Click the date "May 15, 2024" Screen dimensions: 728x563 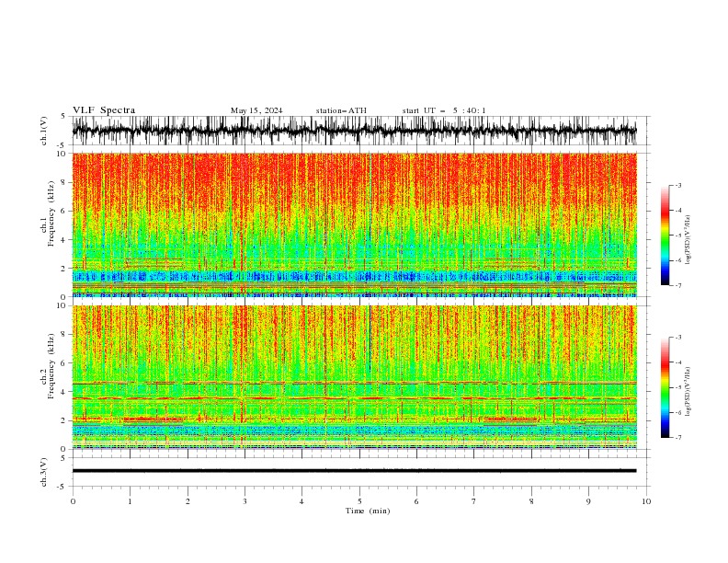pyautogui.click(x=256, y=110)
